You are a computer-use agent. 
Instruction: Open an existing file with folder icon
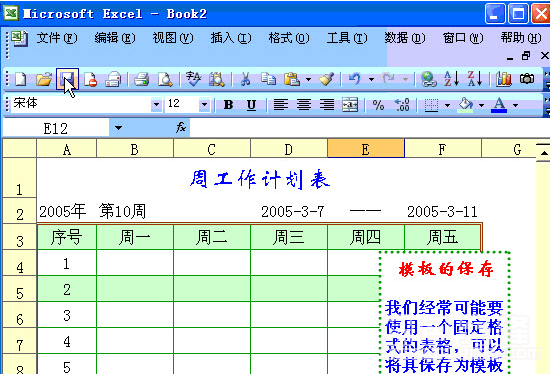point(44,79)
